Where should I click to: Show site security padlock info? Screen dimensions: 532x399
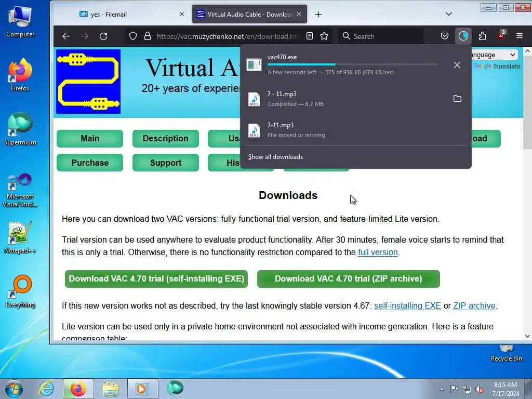coord(147,36)
